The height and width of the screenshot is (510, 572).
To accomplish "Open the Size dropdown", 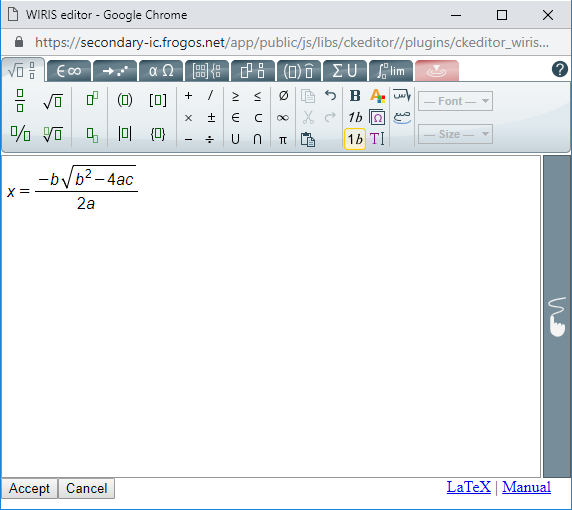I will tap(455, 134).
